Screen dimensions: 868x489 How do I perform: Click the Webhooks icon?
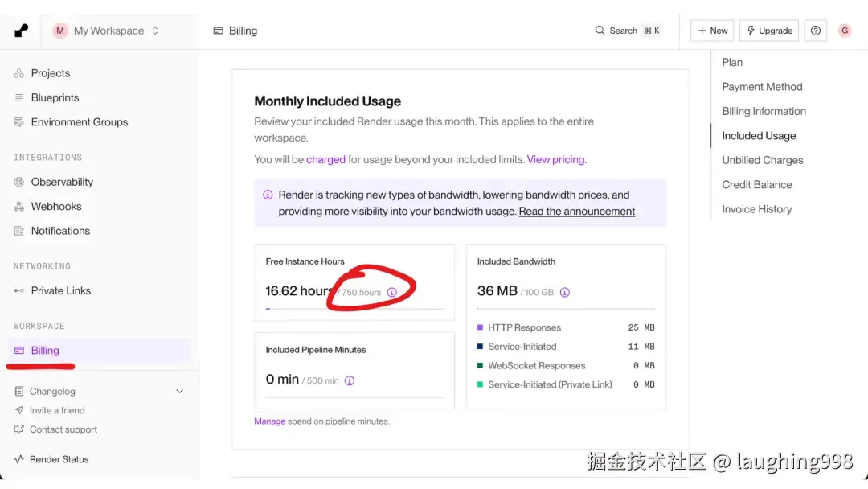click(18, 206)
